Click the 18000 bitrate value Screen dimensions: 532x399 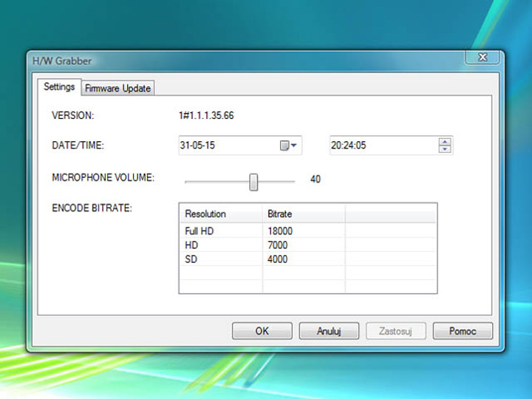click(280, 231)
